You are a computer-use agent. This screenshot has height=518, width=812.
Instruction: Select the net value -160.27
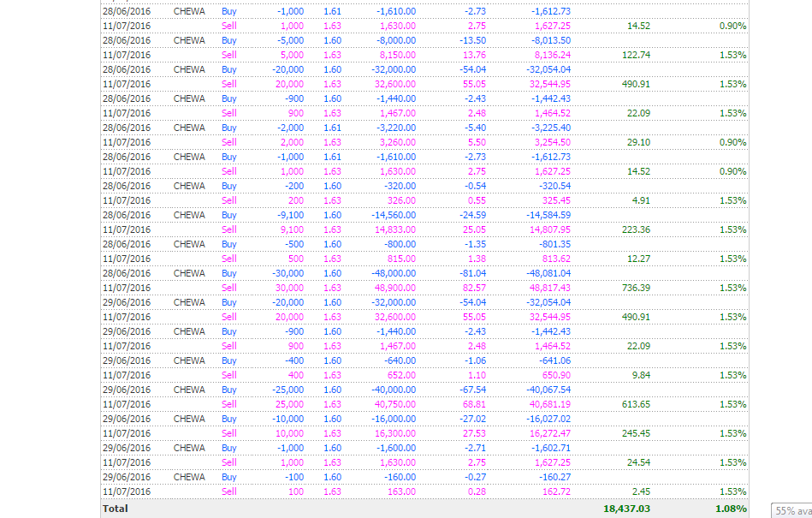[554, 475]
